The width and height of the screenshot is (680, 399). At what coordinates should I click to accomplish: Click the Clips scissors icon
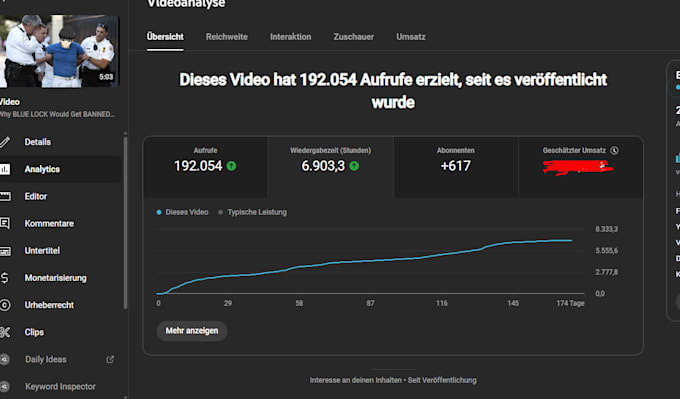4,332
